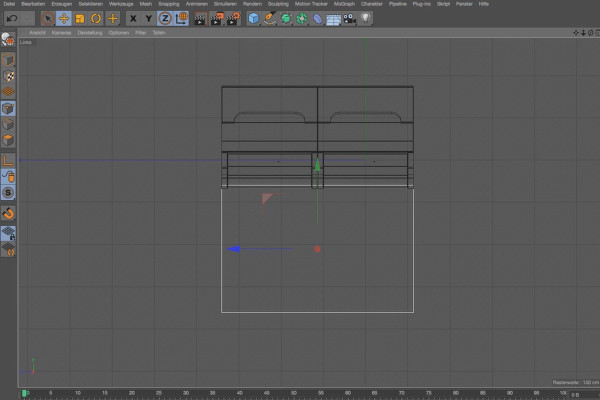The width and height of the screenshot is (600, 400).
Task: Add a camera object
Action: pos(350,18)
